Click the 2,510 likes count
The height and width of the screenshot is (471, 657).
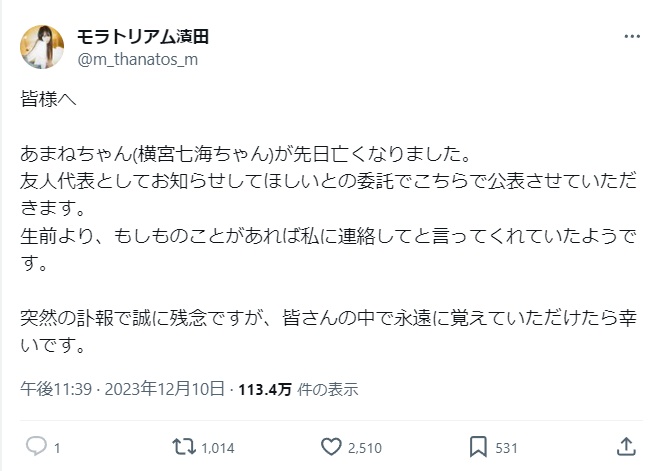(x=366, y=447)
